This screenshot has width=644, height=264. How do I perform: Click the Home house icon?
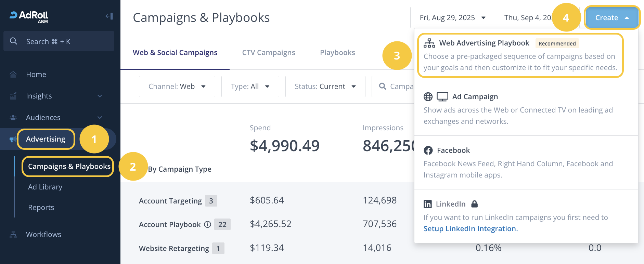click(x=13, y=75)
